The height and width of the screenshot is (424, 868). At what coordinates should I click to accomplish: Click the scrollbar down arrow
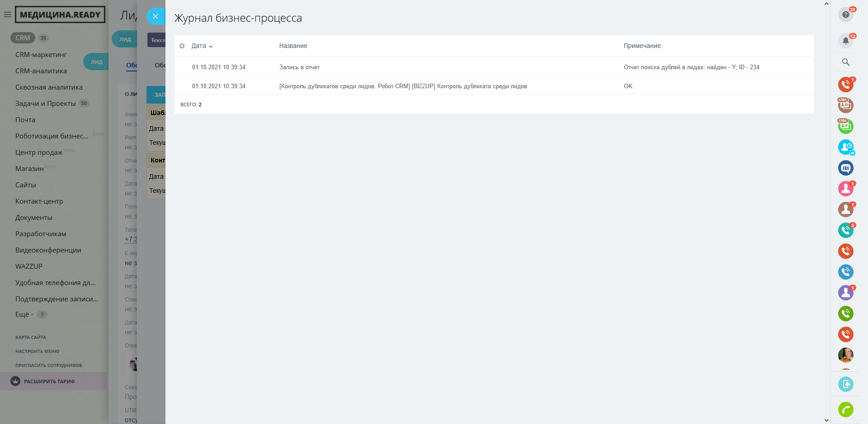826,420
